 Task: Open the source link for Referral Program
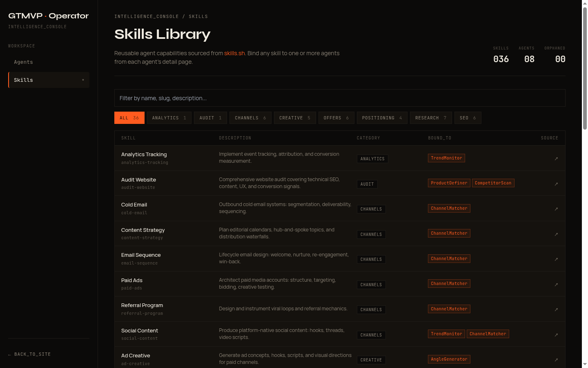556,310
